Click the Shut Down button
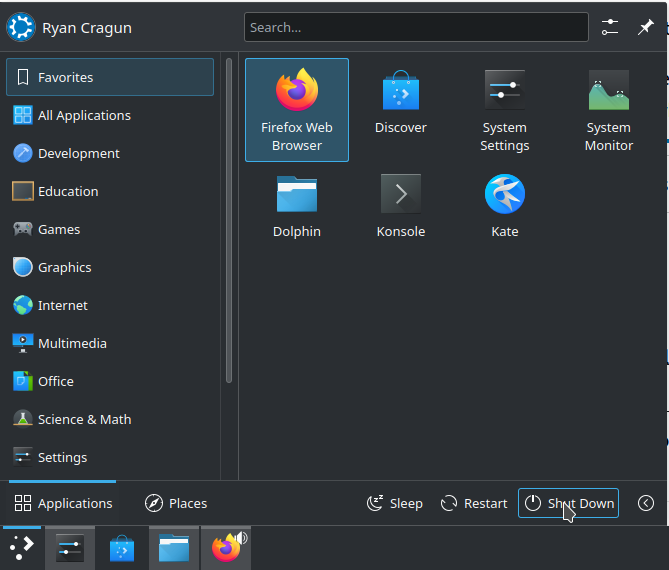 point(568,503)
